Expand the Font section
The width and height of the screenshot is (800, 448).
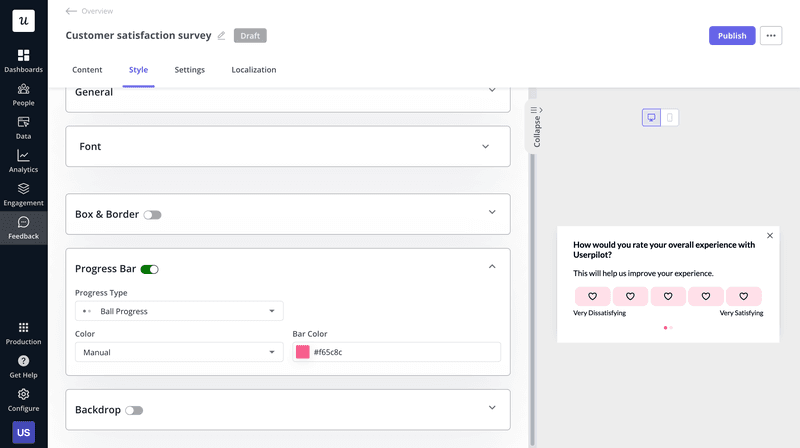click(288, 146)
